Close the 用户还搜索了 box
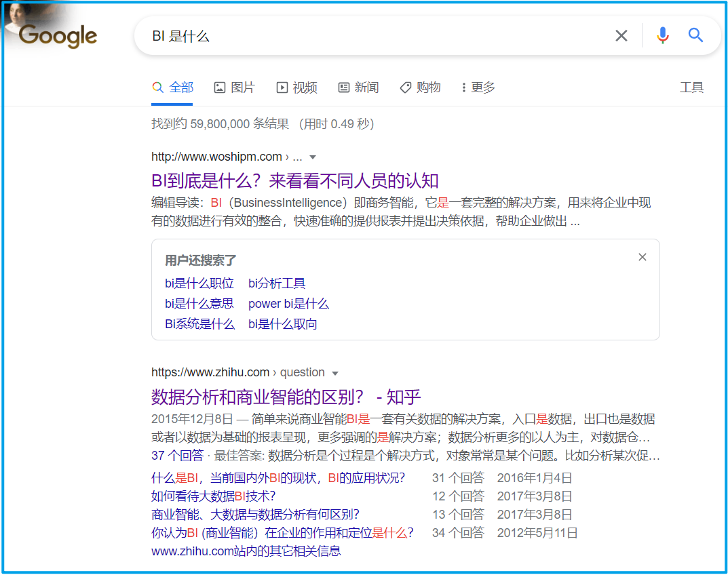 click(642, 257)
